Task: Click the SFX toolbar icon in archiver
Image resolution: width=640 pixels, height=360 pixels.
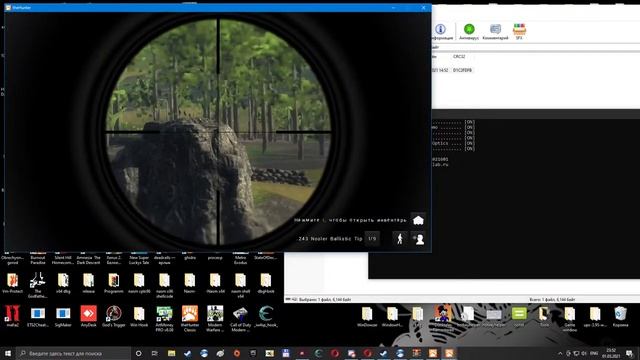Action: [x=519, y=31]
